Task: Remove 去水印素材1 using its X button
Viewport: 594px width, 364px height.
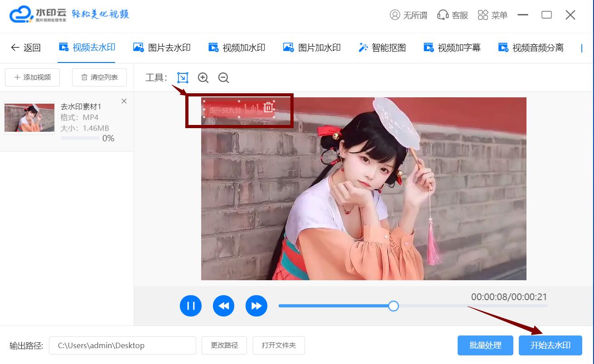Action: (124, 101)
